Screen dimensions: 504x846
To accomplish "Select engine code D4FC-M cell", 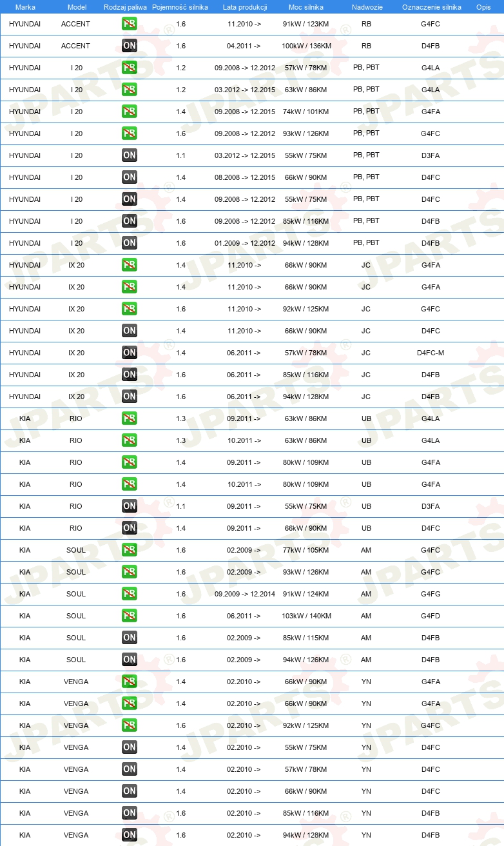I will coord(431,353).
